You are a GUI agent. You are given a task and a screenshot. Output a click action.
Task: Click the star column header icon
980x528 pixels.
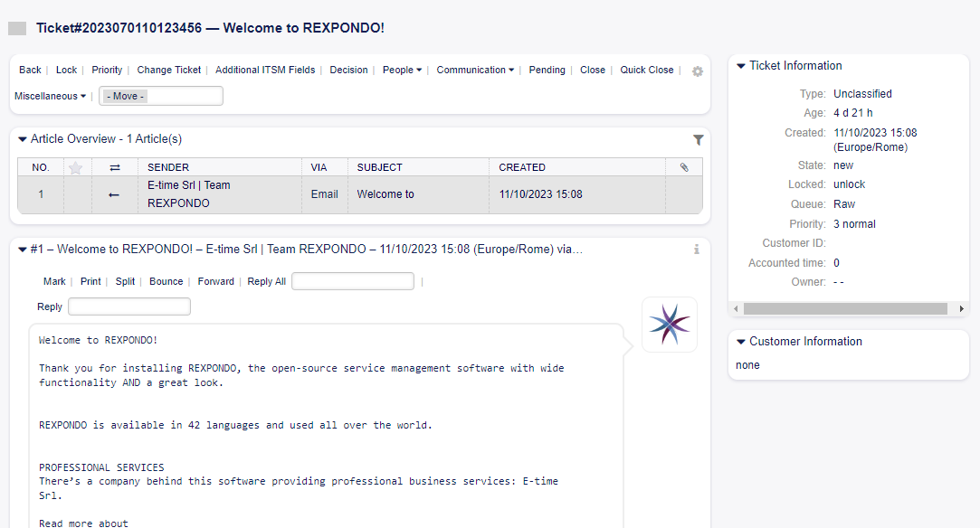pos(76,167)
